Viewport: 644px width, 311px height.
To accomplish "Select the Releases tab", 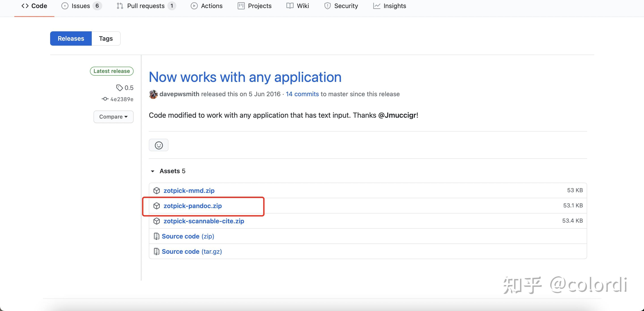I will pyautogui.click(x=71, y=38).
